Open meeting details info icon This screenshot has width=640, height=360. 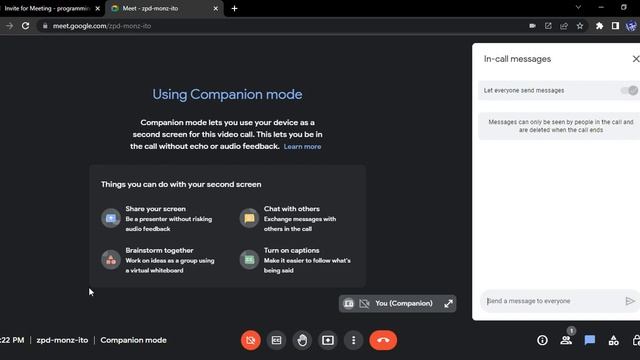point(542,340)
